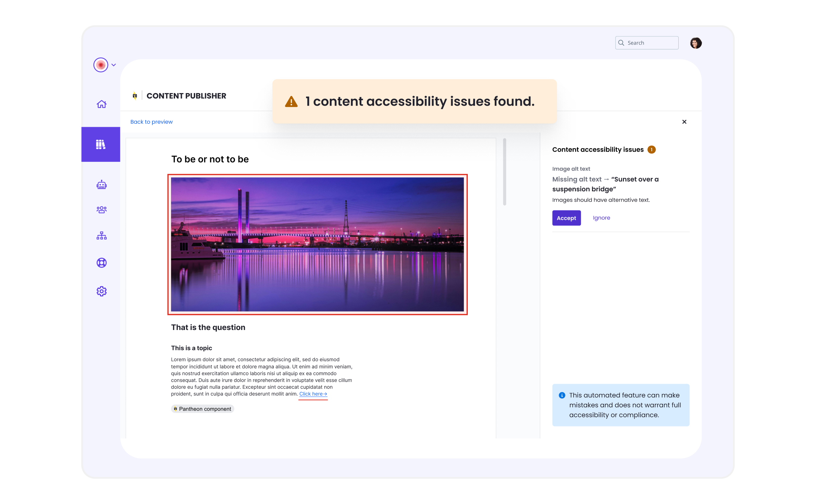This screenshot has width=816, height=504.
Task: Click the Pantheon logo beside Content Publisher
Action: click(x=135, y=96)
